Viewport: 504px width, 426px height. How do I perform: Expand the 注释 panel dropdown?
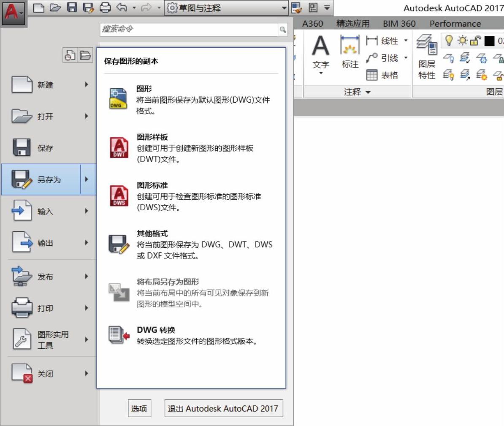[x=358, y=92]
